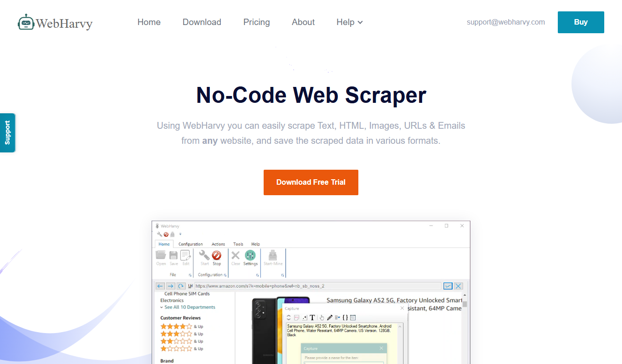Select the Help ribbon tab in the app
This screenshot has height=364, width=622.
pos(255,244)
